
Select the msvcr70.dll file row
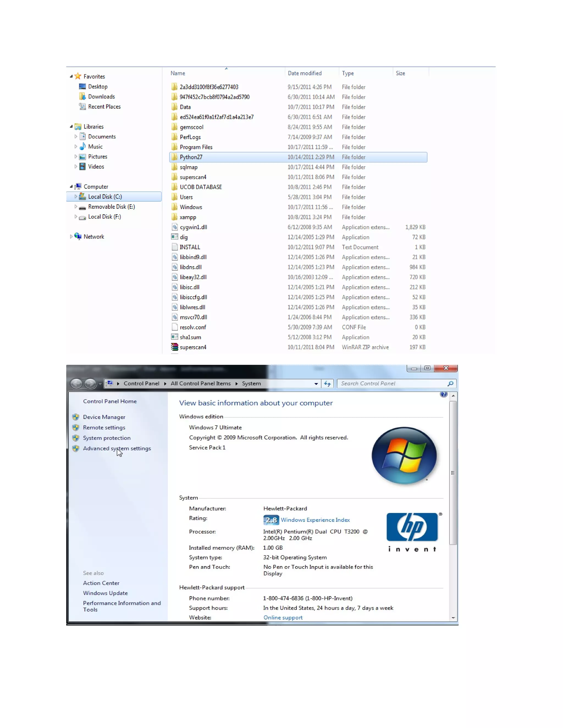coord(298,317)
